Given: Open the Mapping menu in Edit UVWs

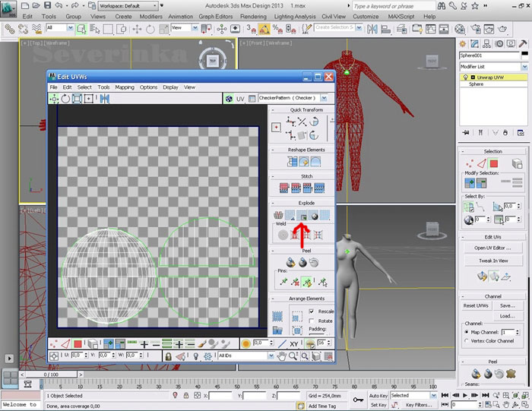Looking at the screenshot, I should (x=125, y=87).
